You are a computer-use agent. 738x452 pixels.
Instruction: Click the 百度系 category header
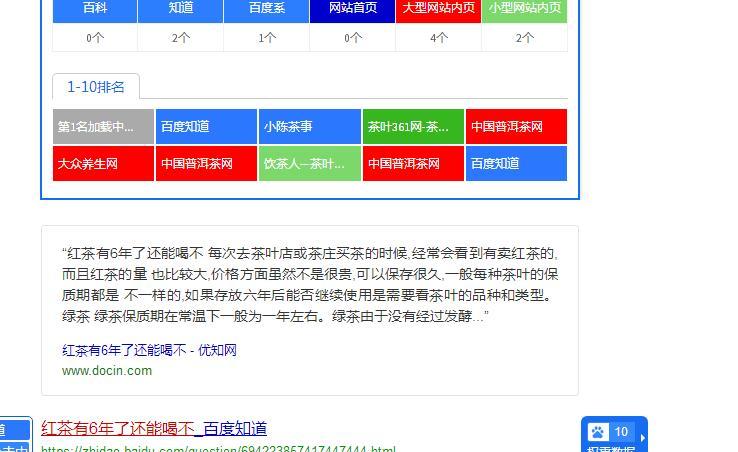(x=267, y=9)
